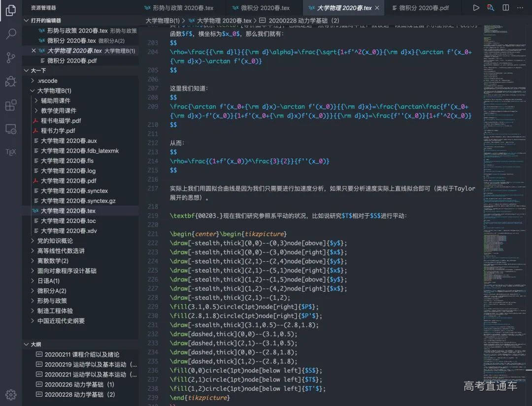Open the Search view in activity bar
This screenshot has height=406, width=532.
click(x=11, y=34)
